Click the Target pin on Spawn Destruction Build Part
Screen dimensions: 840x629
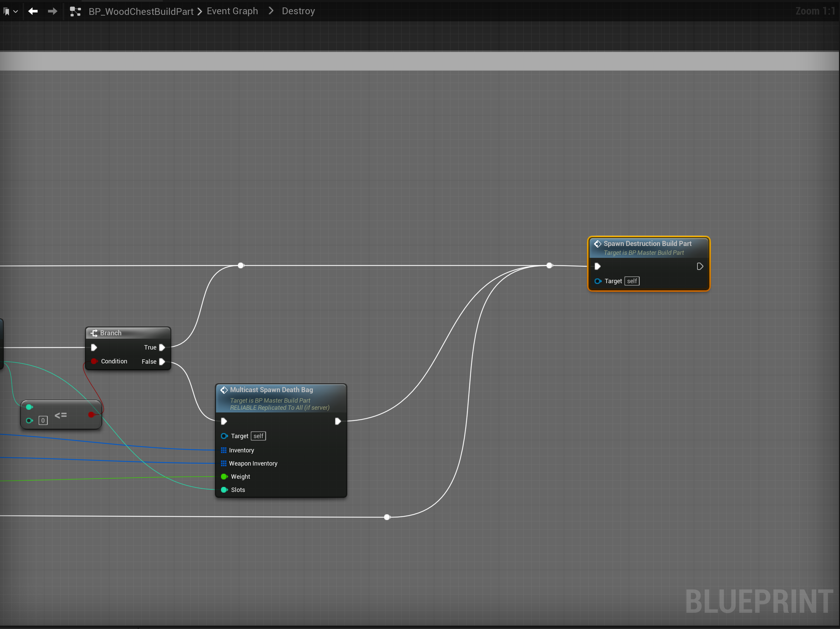[x=598, y=281]
